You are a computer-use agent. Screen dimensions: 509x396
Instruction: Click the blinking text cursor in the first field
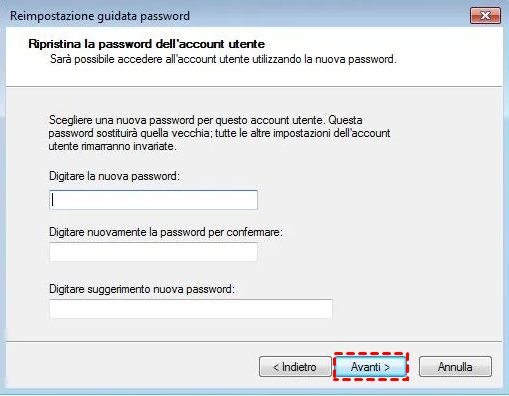tap(53, 200)
